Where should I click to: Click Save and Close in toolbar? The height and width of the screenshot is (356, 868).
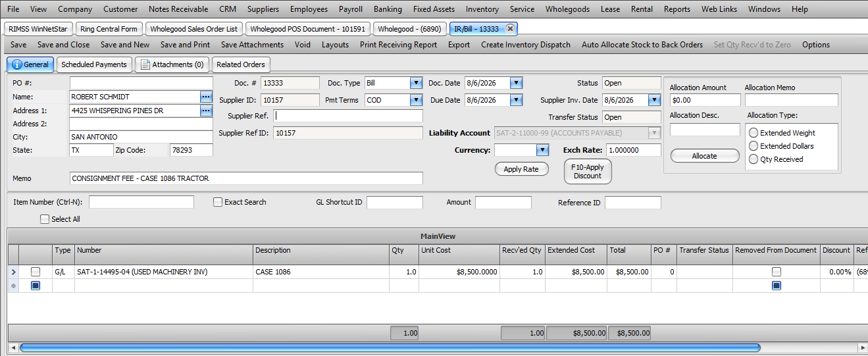[x=64, y=45]
